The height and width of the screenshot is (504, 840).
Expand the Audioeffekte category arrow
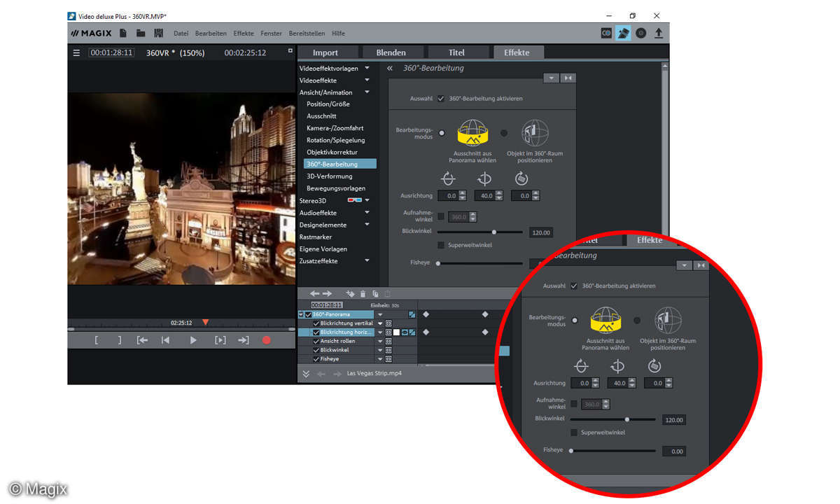[x=367, y=213]
